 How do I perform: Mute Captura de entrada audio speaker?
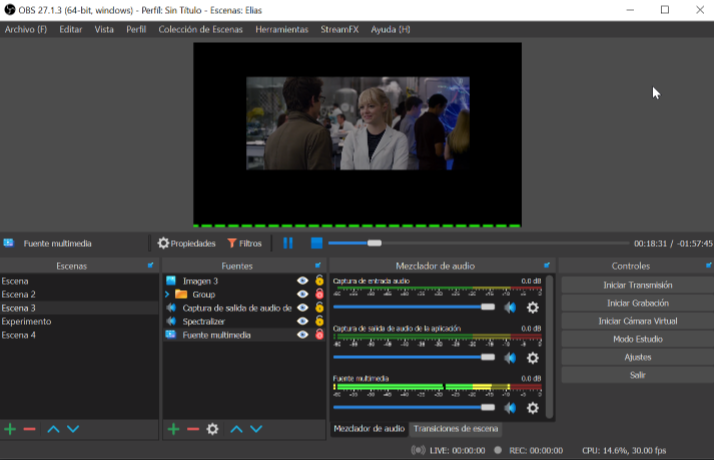coord(510,307)
